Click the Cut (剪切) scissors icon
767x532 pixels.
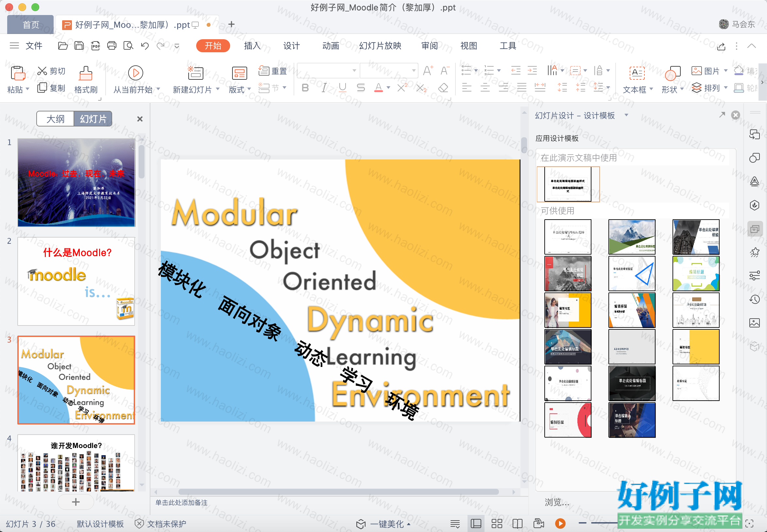pos(42,71)
